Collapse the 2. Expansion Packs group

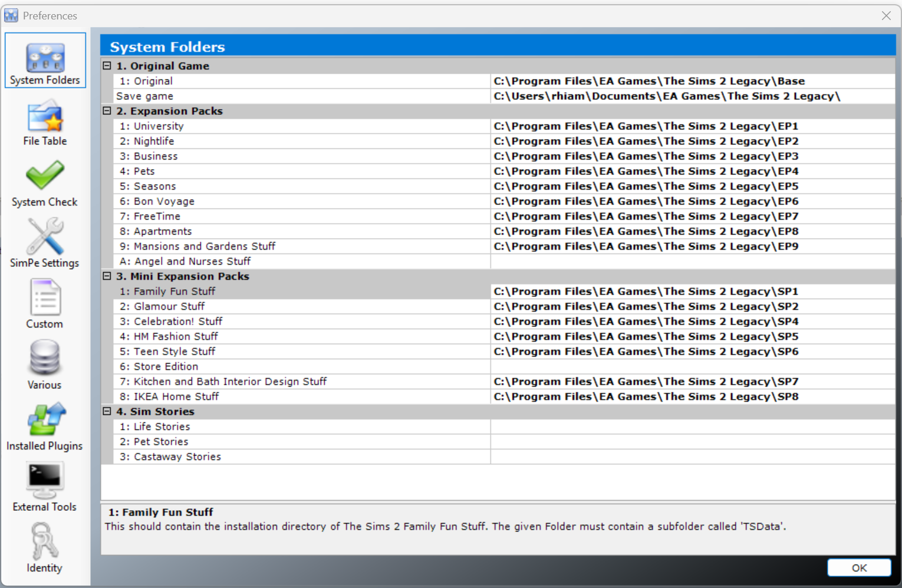pyautogui.click(x=107, y=111)
